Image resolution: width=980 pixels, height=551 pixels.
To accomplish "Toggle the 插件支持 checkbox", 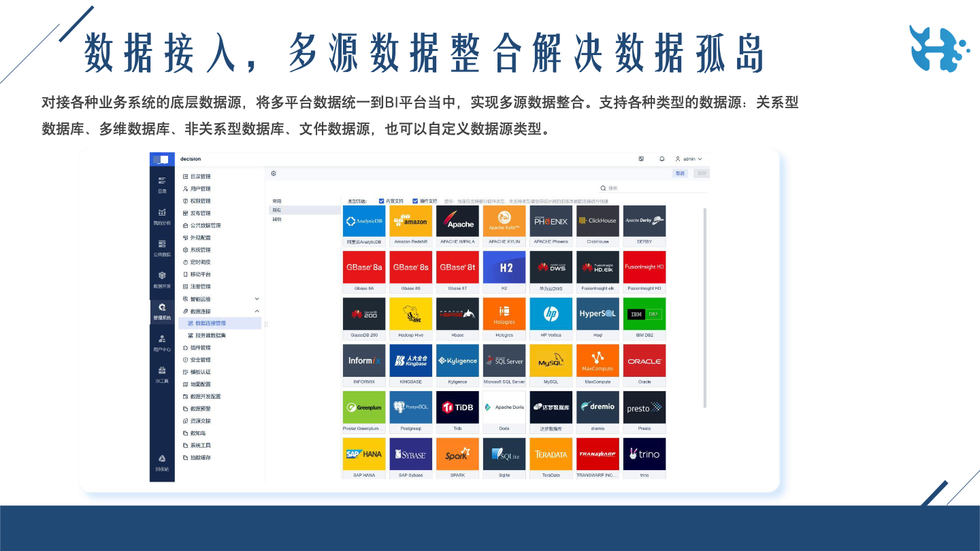I will pyautogui.click(x=415, y=201).
